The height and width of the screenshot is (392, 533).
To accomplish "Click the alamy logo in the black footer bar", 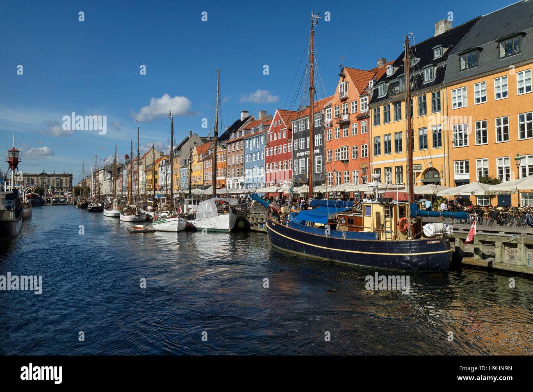I will coord(41,374).
